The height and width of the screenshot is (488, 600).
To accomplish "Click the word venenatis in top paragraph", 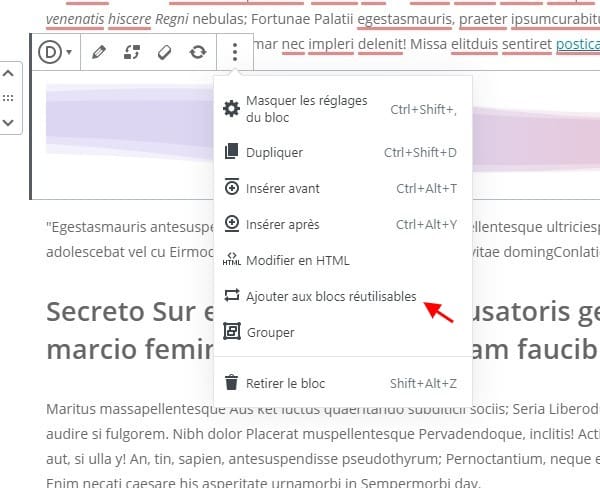I will (75, 19).
